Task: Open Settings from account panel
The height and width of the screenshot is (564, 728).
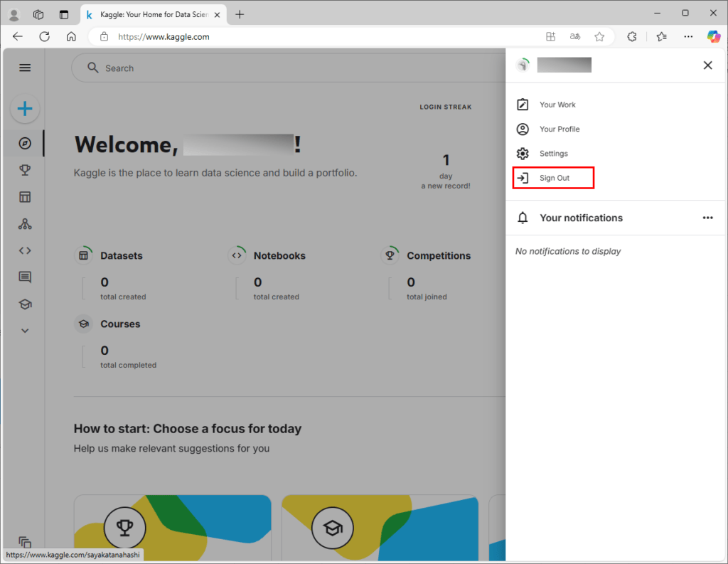Action: point(553,154)
